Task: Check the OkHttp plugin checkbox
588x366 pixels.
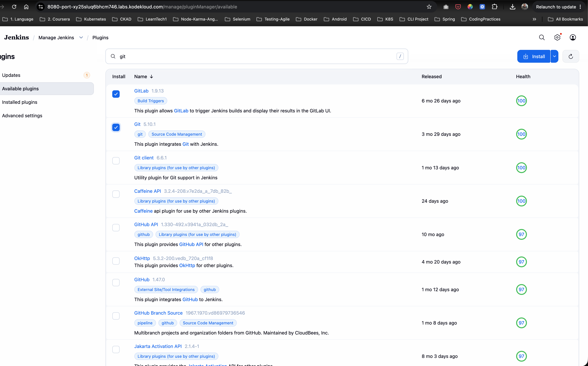Action: pos(116,261)
